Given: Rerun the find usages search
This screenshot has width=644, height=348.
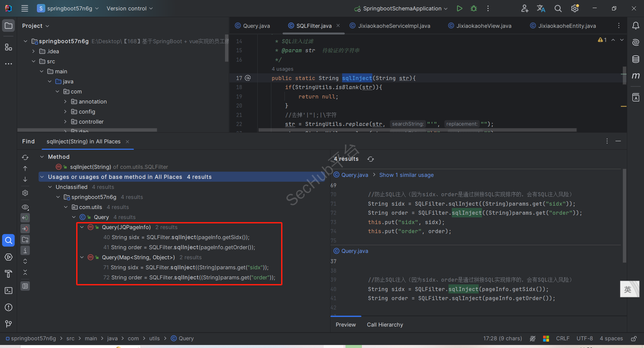Looking at the screenshot, I should [25, 157].
